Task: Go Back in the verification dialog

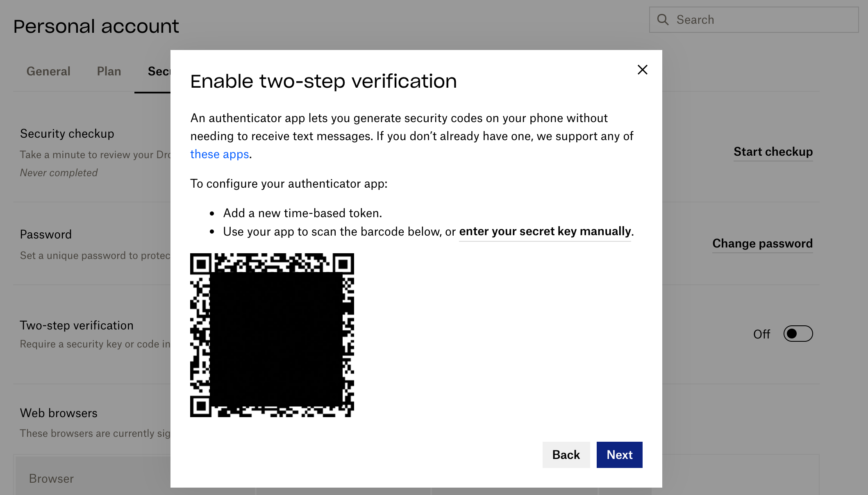Action: coord(566,454)
